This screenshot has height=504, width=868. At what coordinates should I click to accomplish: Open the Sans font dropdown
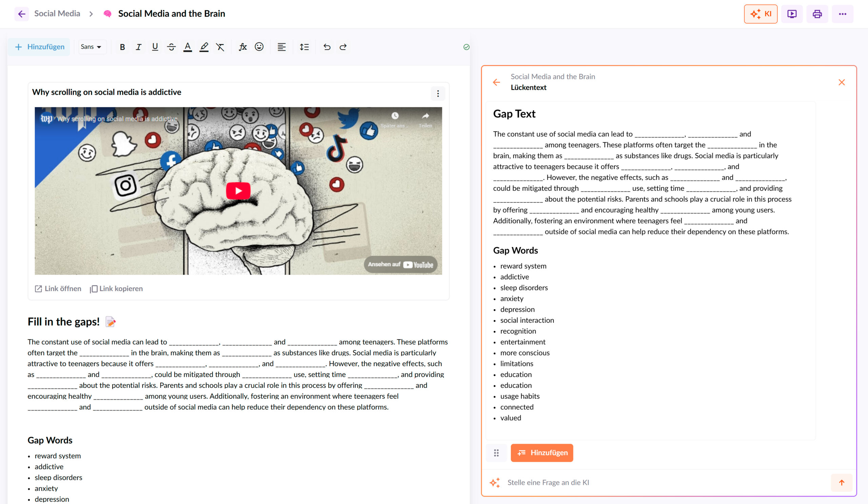[91, 47]
